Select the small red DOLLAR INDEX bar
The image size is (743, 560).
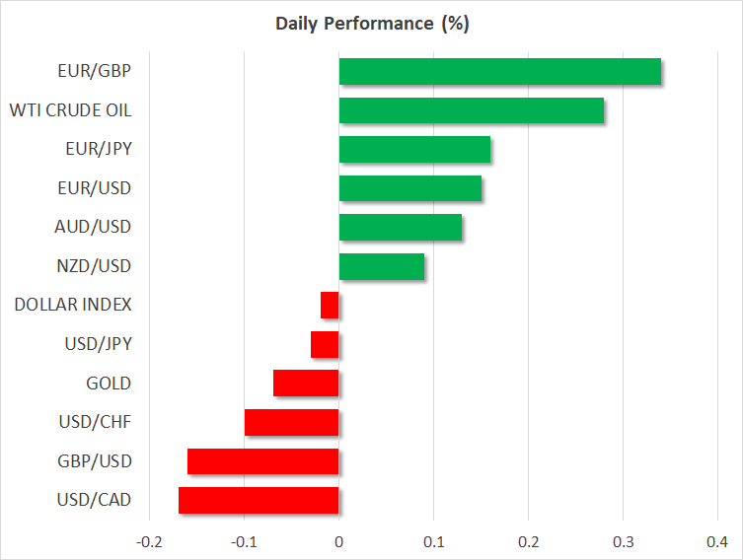tap(330, 306)
